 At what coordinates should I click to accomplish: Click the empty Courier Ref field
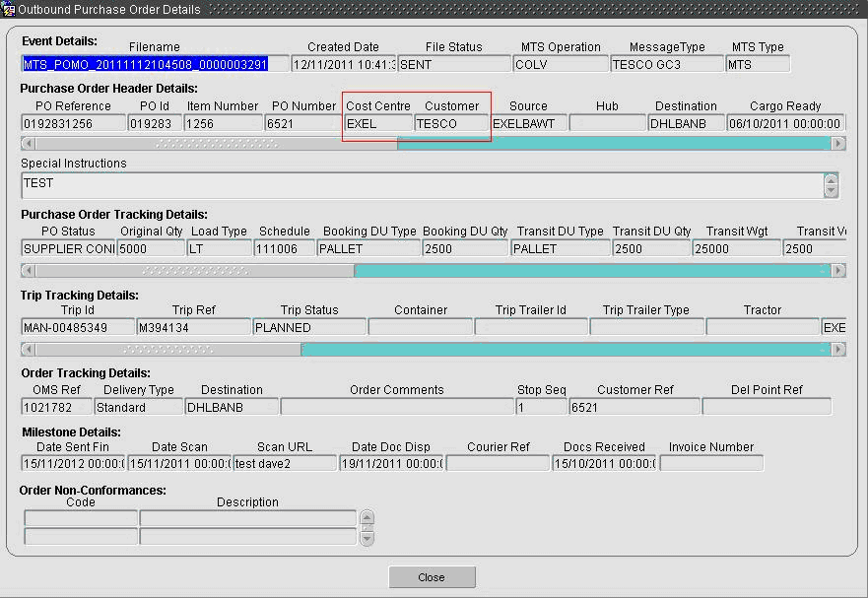pyautogui.click(x=498, y=463)
